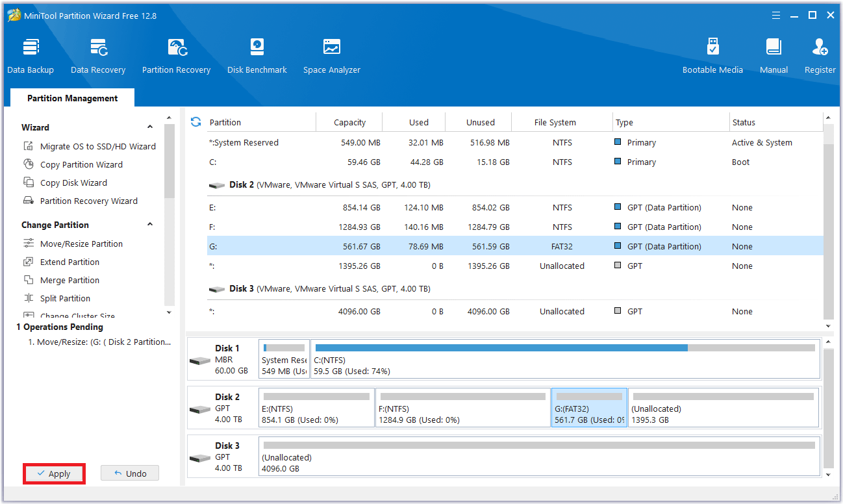Viewport: 843px width, 504px height.
Task: Select Disk 2 GPT in disk map
Action: coord(222,408)
